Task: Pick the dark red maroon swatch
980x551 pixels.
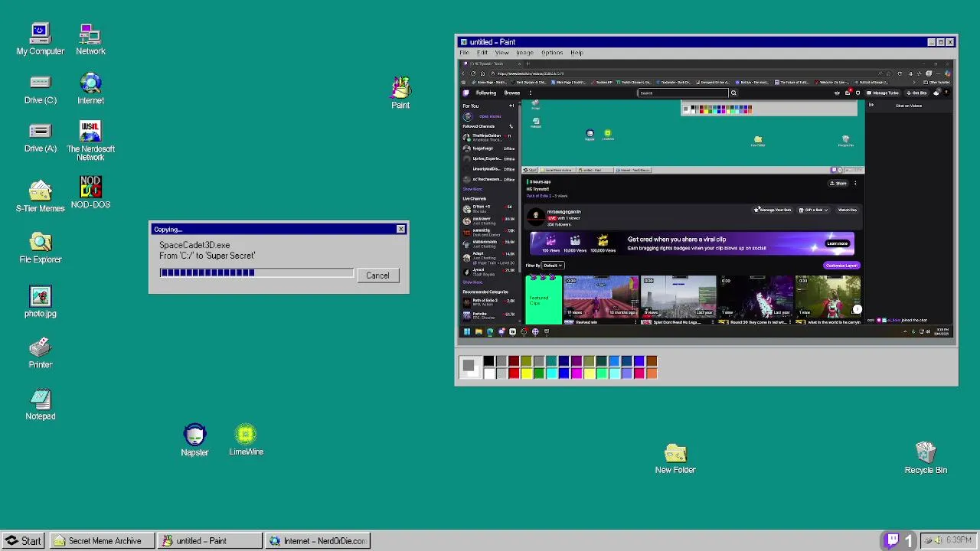Action: [514, 361]
